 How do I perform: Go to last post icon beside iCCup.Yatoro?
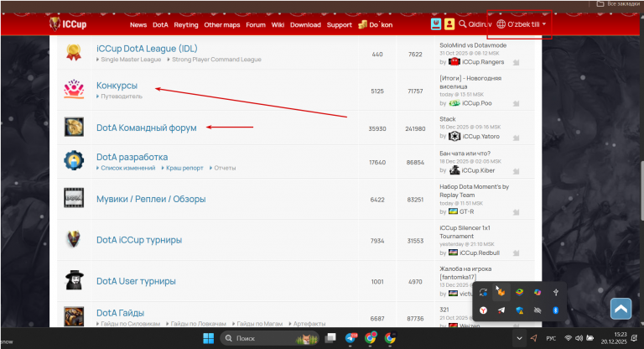tap(517, 138)
